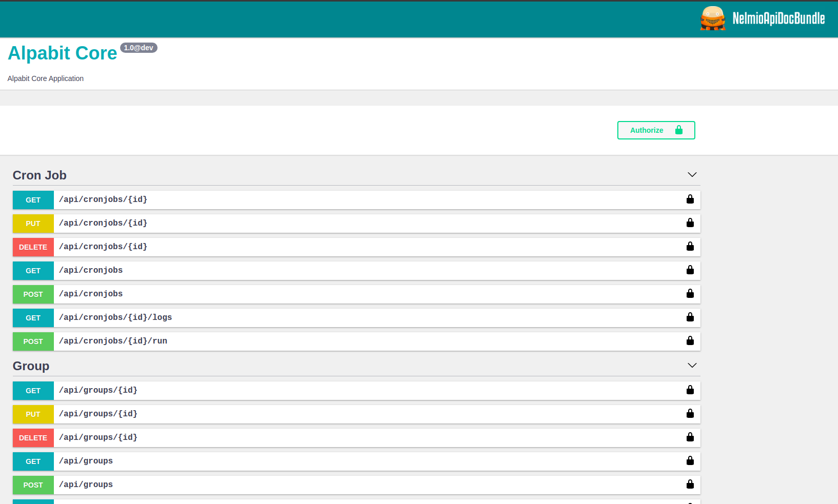Open the Authorize dialog

[656, 130]
